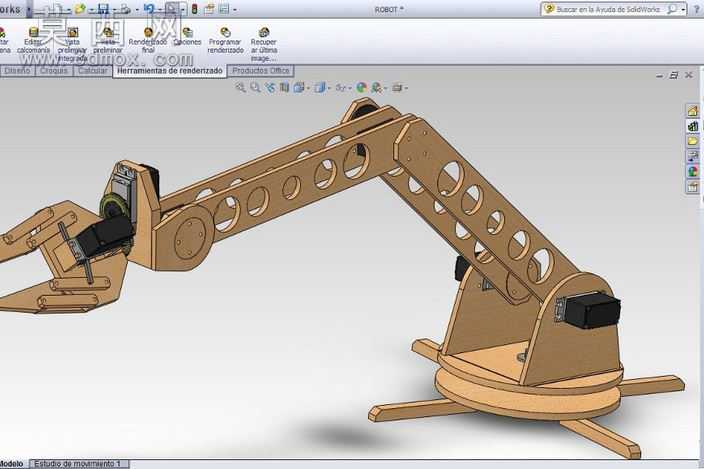Open the View Palette side panel
The width and height of the screenshot is (704, 469).
[693, 156]
